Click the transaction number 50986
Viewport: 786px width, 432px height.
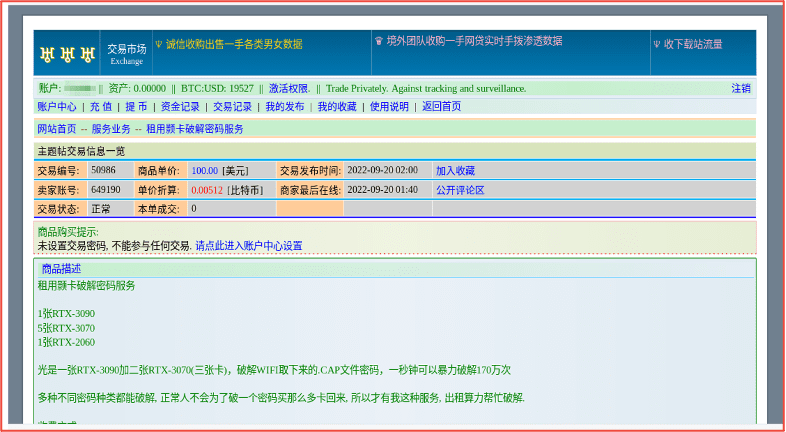[103, 170]
